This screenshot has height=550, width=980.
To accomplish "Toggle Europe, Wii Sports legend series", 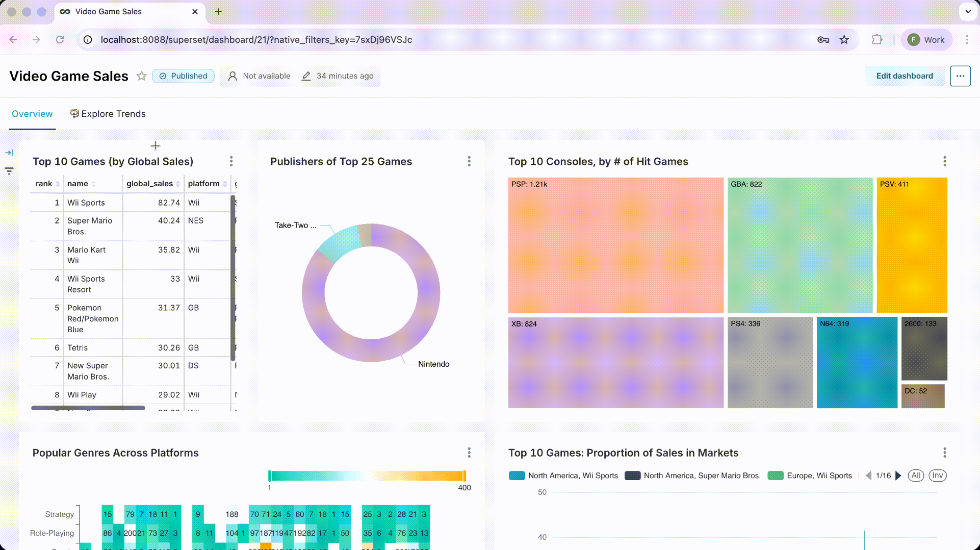I will (810, 476).
